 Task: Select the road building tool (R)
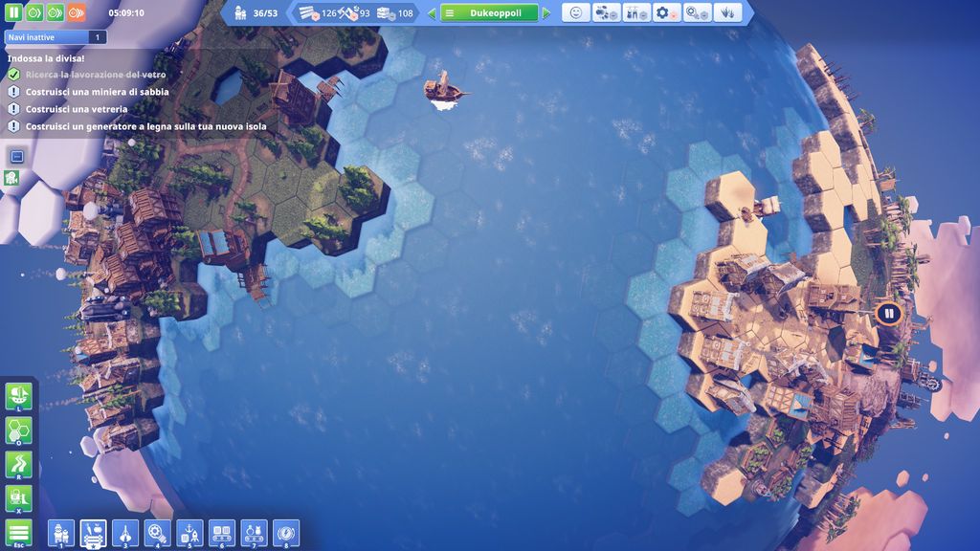point(19,465)
